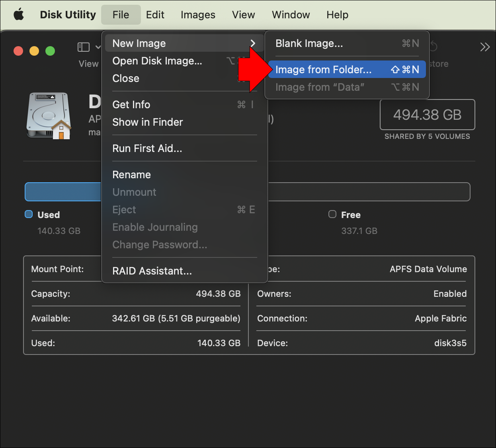Select Run First Aid… option

(x=147, y=148)
